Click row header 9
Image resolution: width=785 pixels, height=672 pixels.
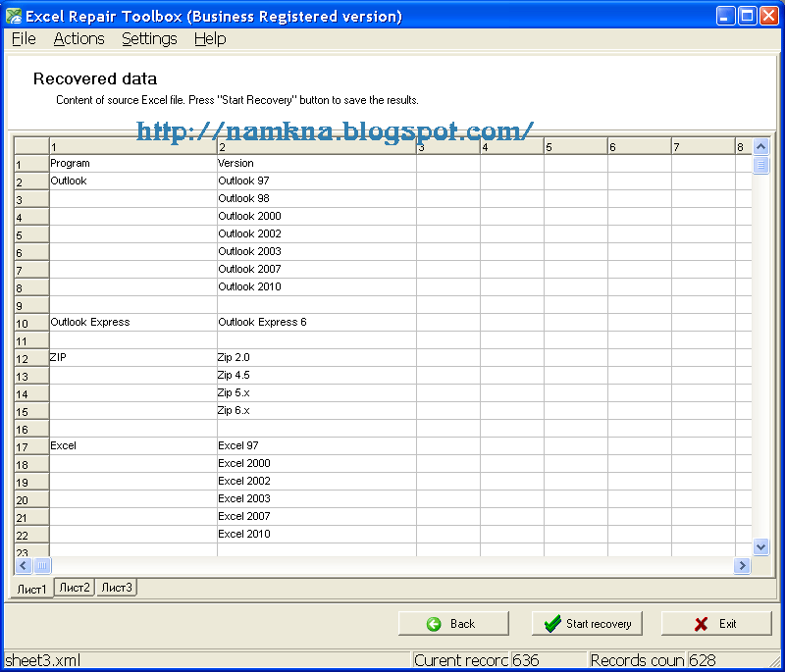coord(31,305)
